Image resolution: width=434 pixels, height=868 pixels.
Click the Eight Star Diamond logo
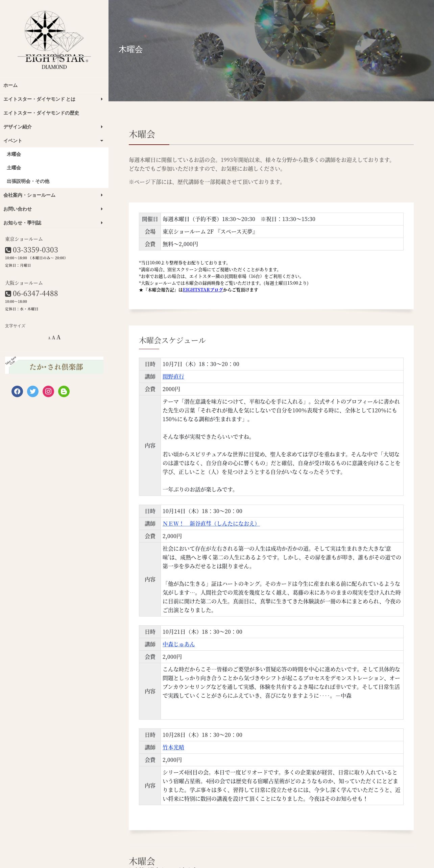tap(54, 40)
